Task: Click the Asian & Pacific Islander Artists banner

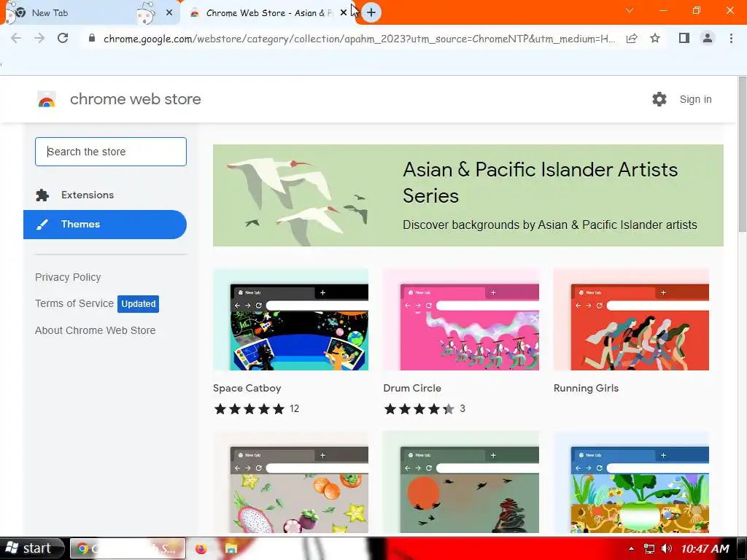Action: [x=468, y=195]
